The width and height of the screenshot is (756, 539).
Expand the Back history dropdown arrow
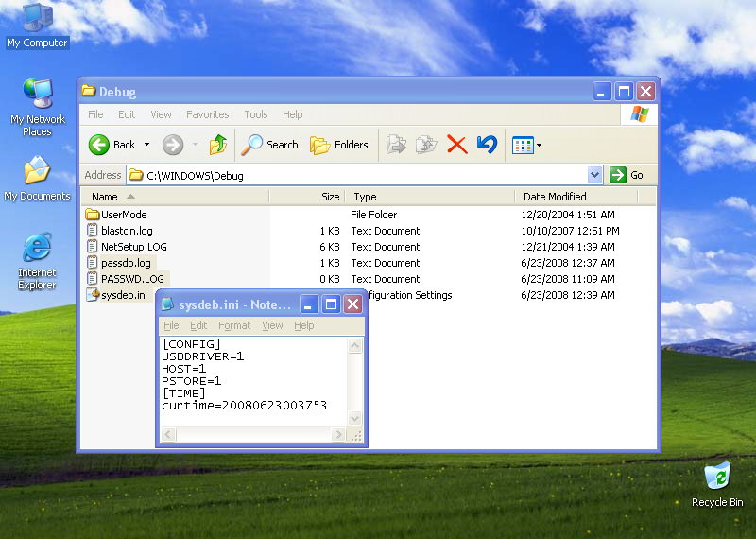pyautogui.click(x=147, y=145)
